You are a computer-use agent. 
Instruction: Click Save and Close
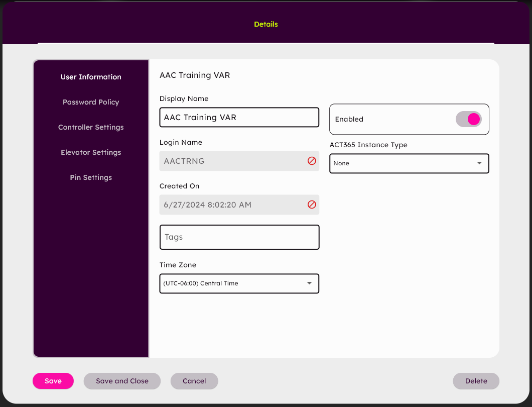pos(122,381)
